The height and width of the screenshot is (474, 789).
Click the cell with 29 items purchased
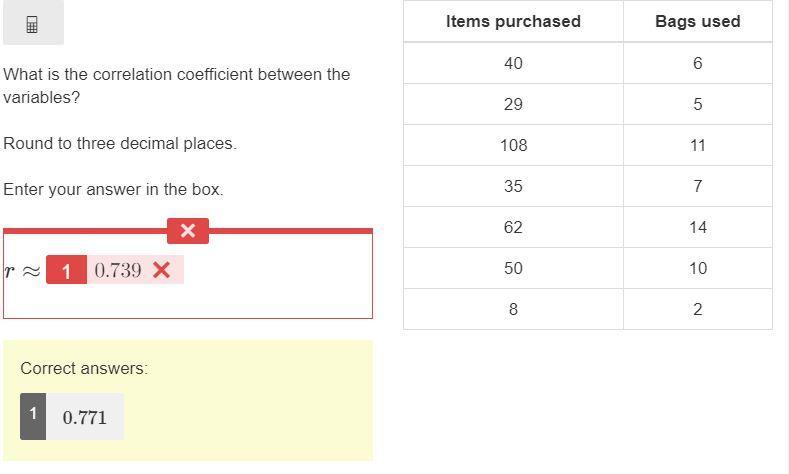coord(513,104)
